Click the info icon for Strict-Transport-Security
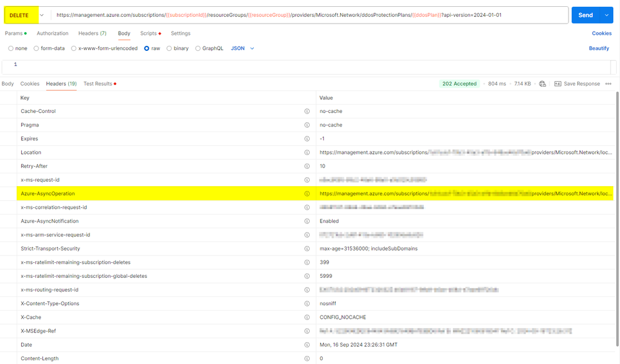This screenshot has height=364, width=620. [307, 249]
